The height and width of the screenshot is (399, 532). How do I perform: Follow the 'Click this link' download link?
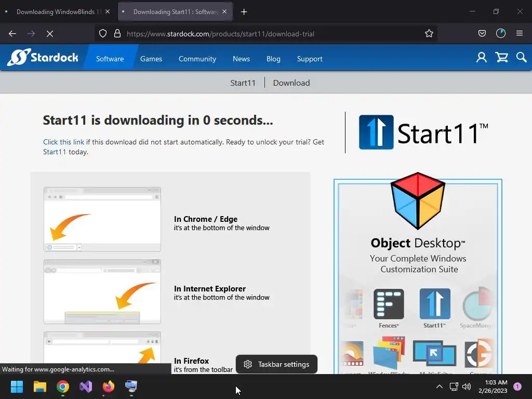coord(63,142)
